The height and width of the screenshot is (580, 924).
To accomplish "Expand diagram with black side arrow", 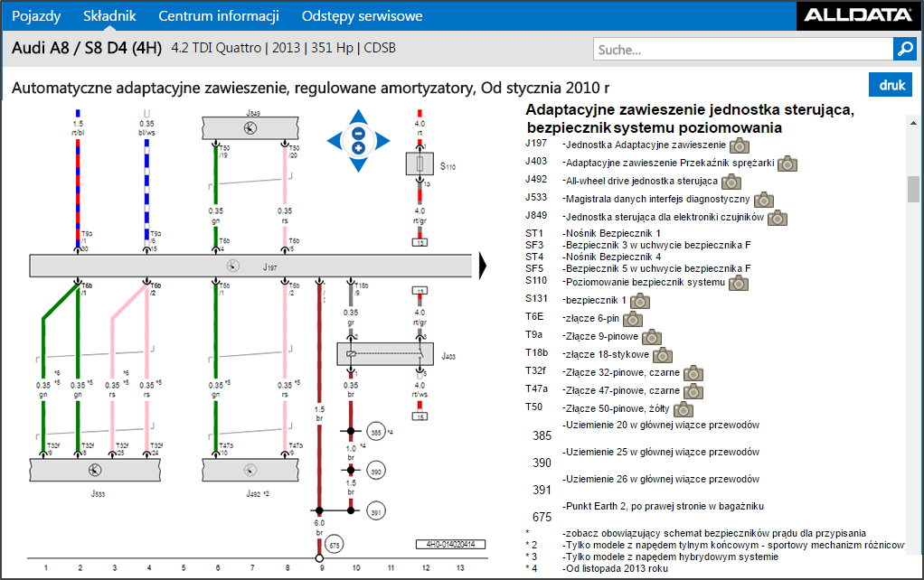I will coord(483,266).
